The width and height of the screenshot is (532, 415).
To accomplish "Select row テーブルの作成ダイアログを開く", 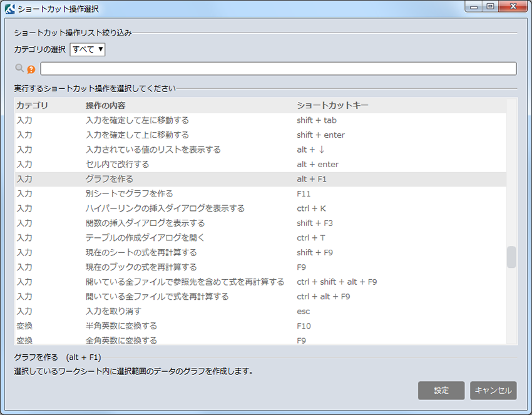I will pyautogui.click(x=260, y=238).
